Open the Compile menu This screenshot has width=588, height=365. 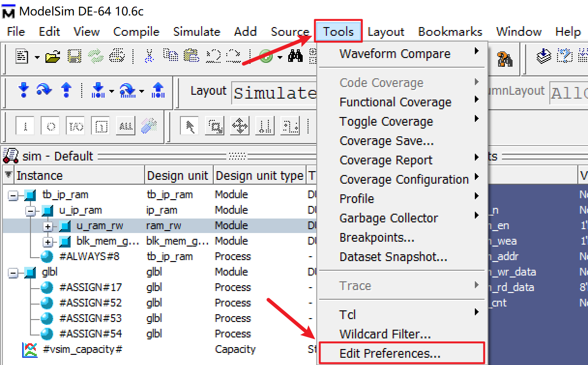point(136,32)
